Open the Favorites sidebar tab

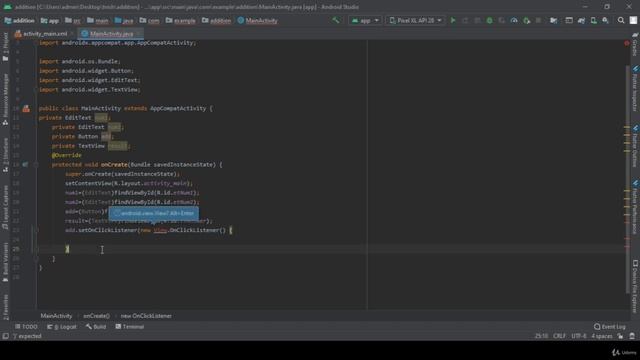click(5, 307)
